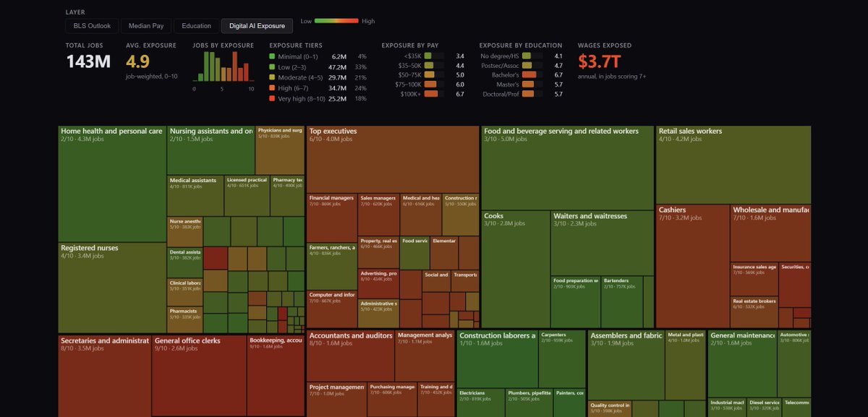This screenshot has width=868, height=417.
Task: Select the Dental assistants tile
Action: coord(185,262)
